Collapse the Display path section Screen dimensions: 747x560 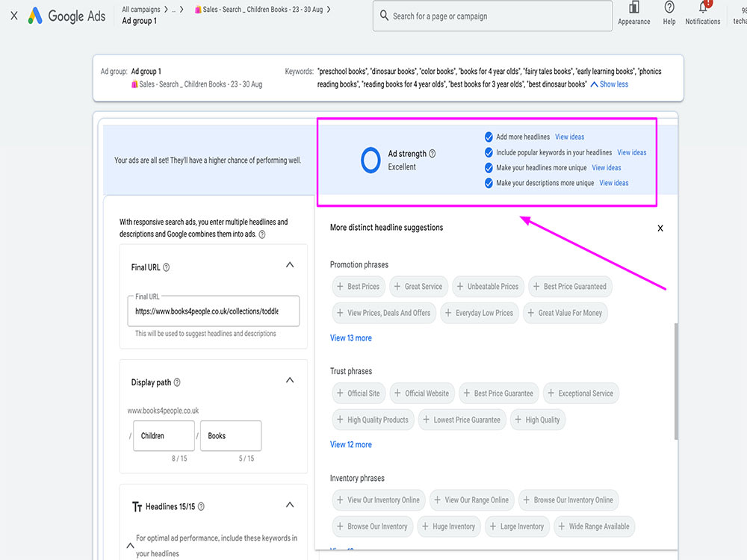[x=290, y=380]
